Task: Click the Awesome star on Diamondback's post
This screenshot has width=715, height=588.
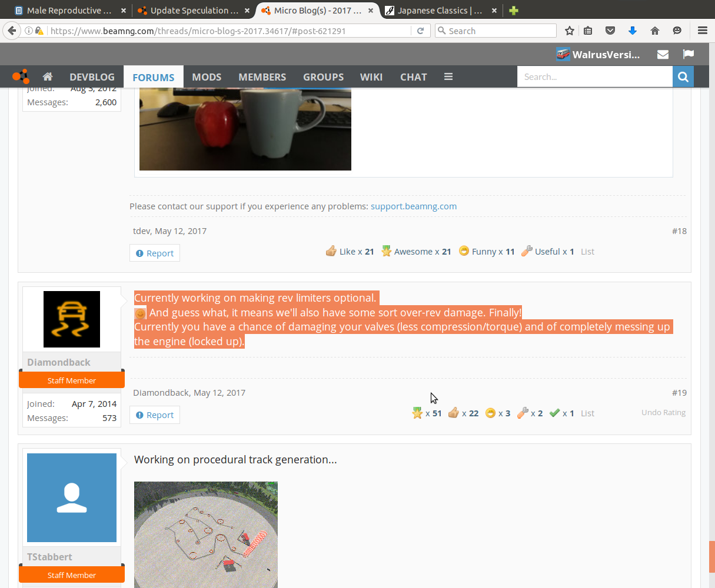Action: point(417,413)
